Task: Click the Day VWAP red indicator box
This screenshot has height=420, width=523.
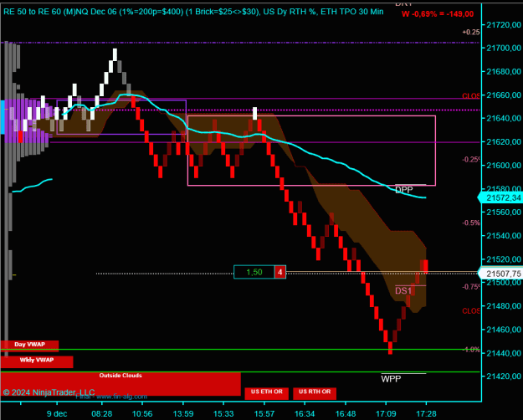Action: point(29,346)
